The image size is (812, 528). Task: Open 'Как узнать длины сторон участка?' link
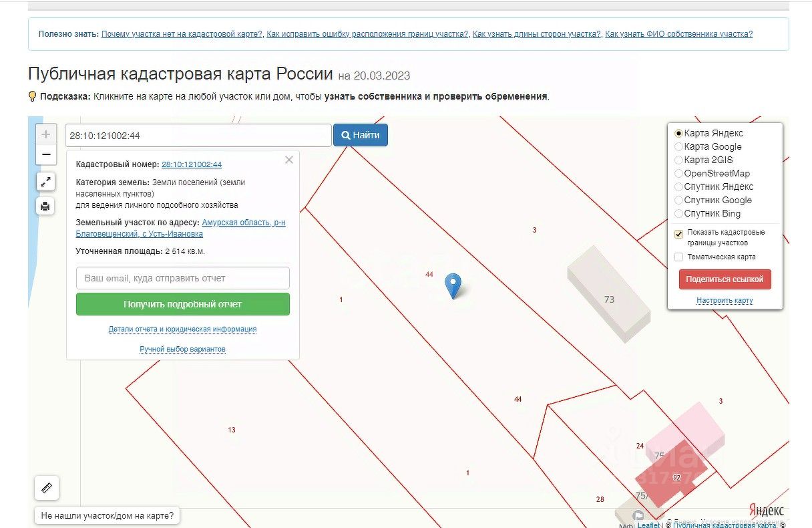click(537, 34)
